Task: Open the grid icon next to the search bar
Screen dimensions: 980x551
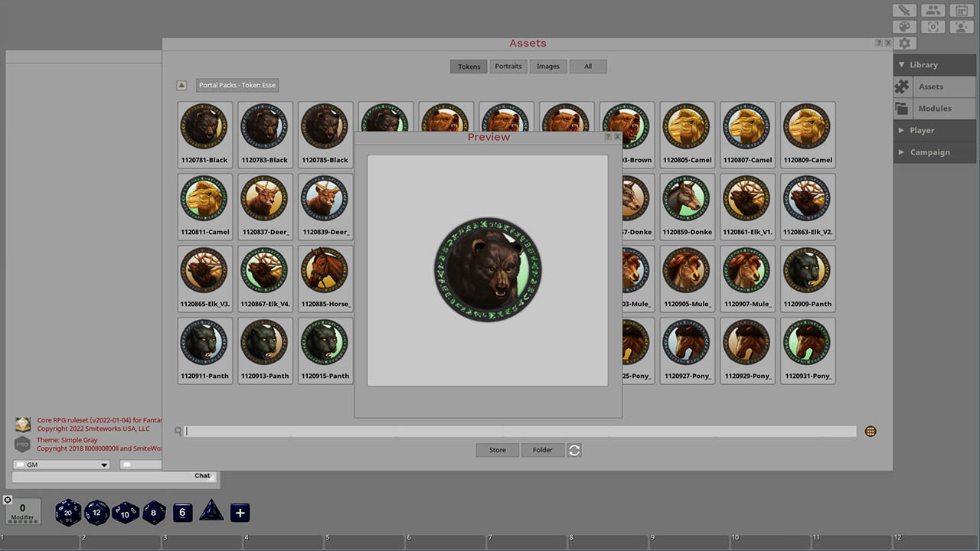Action: pyautogui.click(x=871, y=431)
